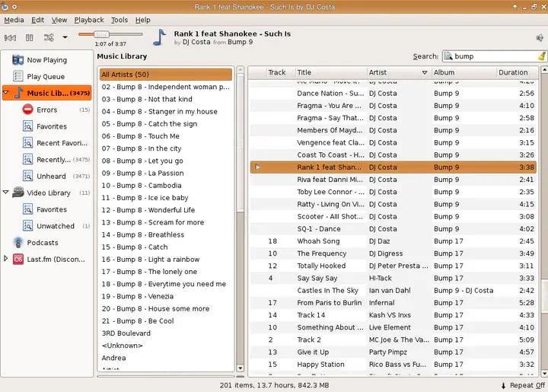
Task: Click the volume speaker icon
Action: point(540,38)
